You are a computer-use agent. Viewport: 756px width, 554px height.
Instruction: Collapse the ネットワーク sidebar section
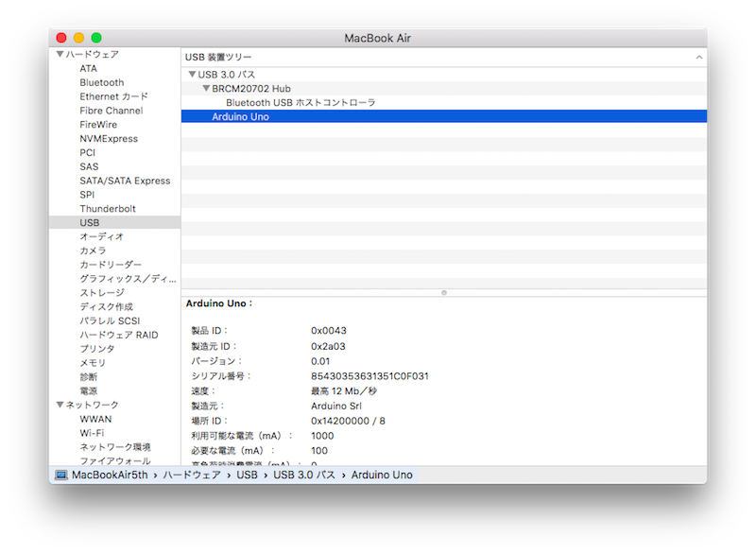(x=60, y=405)
